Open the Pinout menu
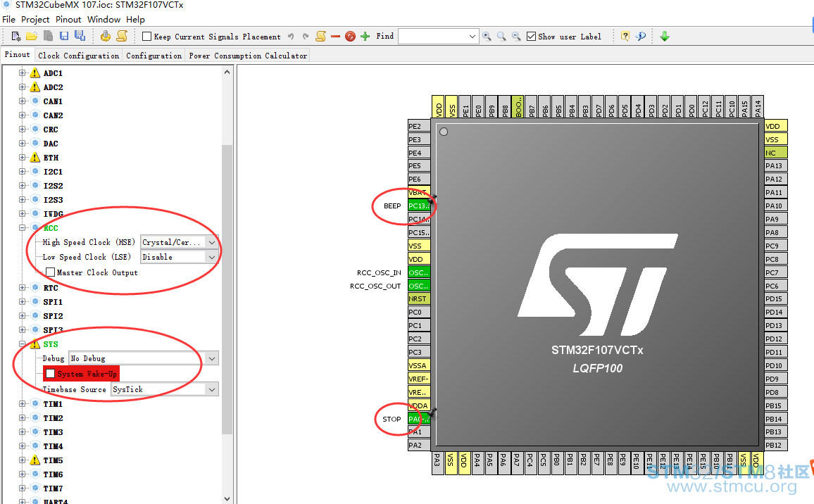The height and width of the screenshot is (504, 814). point(68,19)
